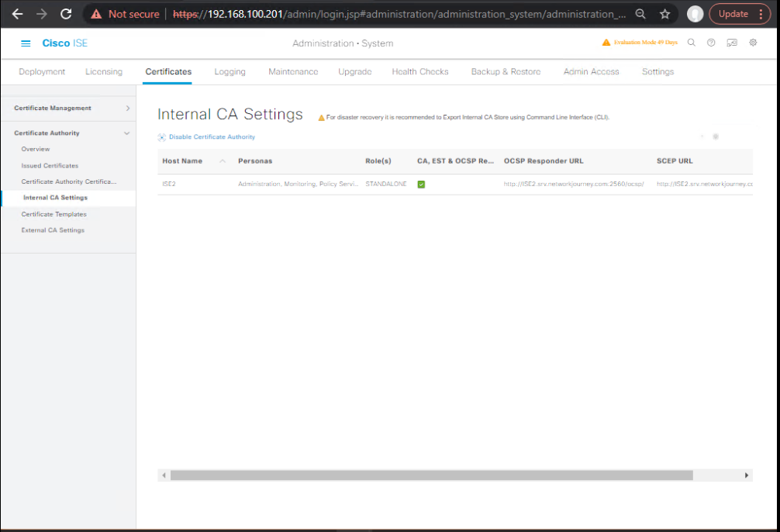Click the ISE2 SCEP URL cell
The image size is (780, 532).
tap(704, 184)
